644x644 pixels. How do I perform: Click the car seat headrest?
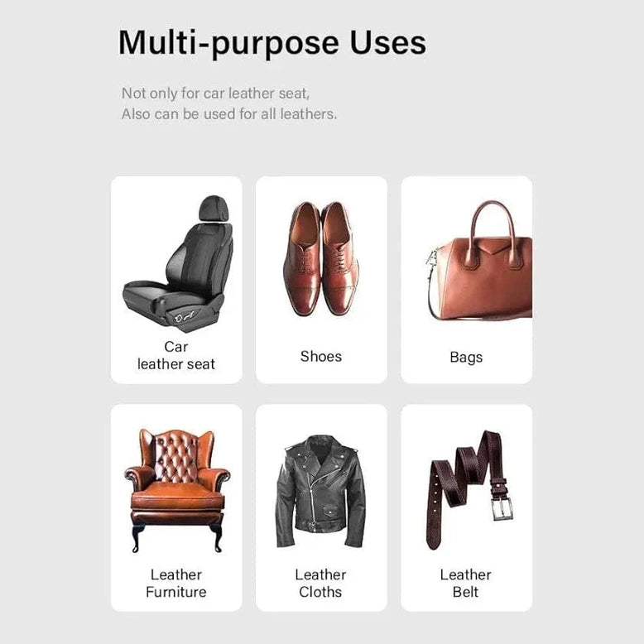pos(214,209)
